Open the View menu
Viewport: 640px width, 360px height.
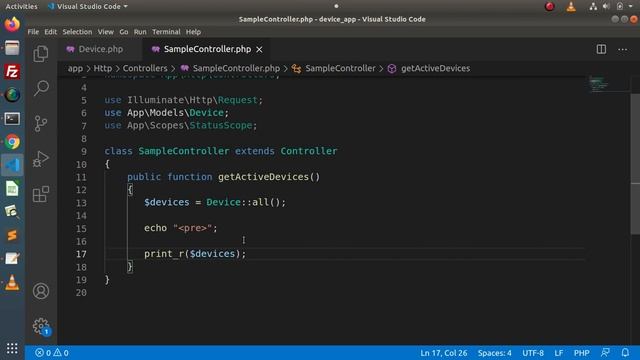[x=105, y=32]
